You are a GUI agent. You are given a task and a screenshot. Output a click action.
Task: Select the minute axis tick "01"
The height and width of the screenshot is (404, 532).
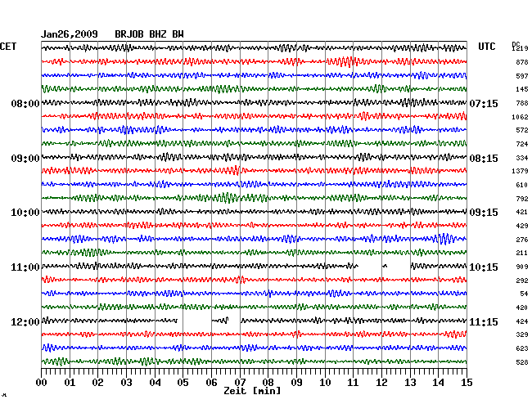70,383
